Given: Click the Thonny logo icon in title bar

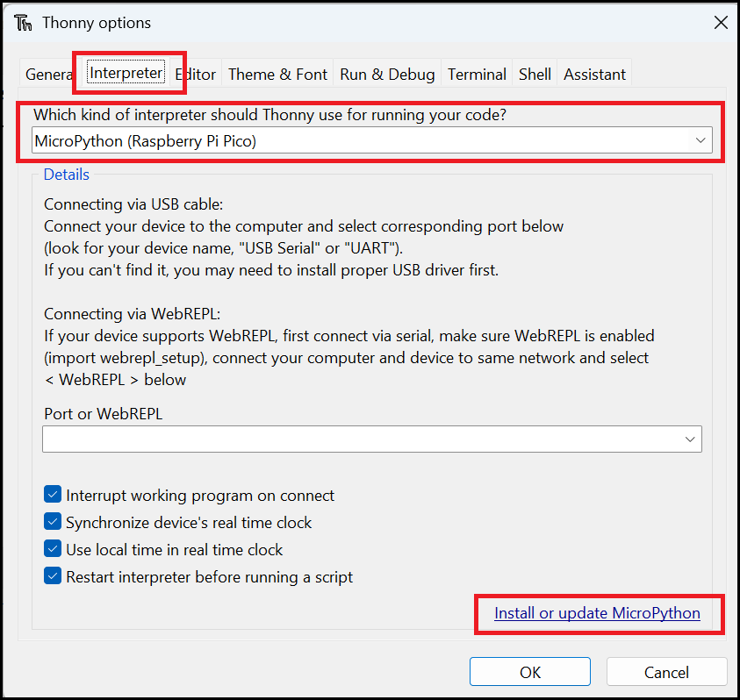Looking at the screenshot, I should pos(23,23).
